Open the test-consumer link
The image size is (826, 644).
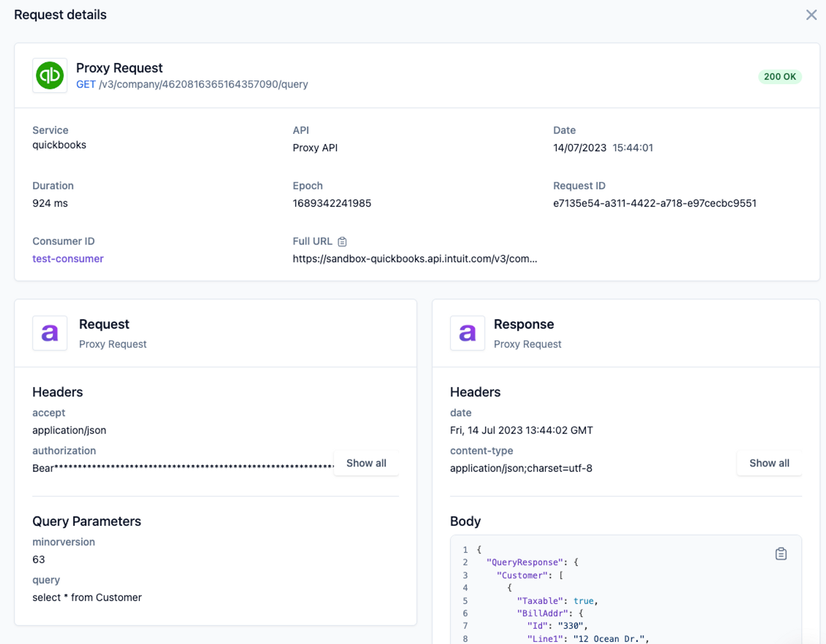[x=68, y=259]
